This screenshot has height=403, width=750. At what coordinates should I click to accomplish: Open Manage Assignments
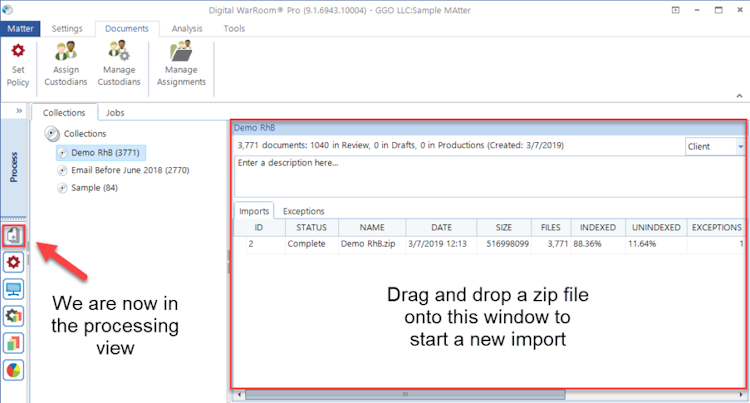[181, 65]
